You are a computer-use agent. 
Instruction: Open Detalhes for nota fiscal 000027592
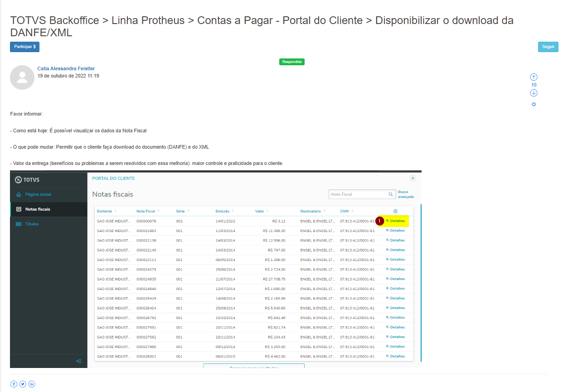pos(395,337)
